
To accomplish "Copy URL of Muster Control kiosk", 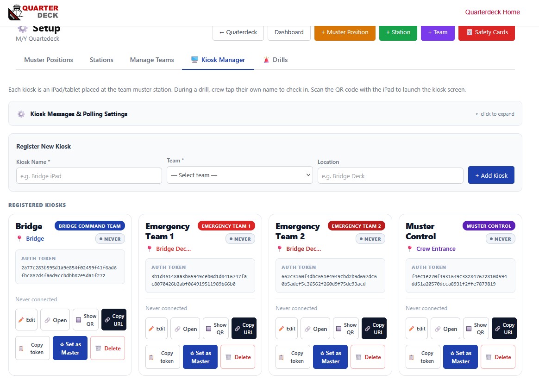I will tap(504, 329).
